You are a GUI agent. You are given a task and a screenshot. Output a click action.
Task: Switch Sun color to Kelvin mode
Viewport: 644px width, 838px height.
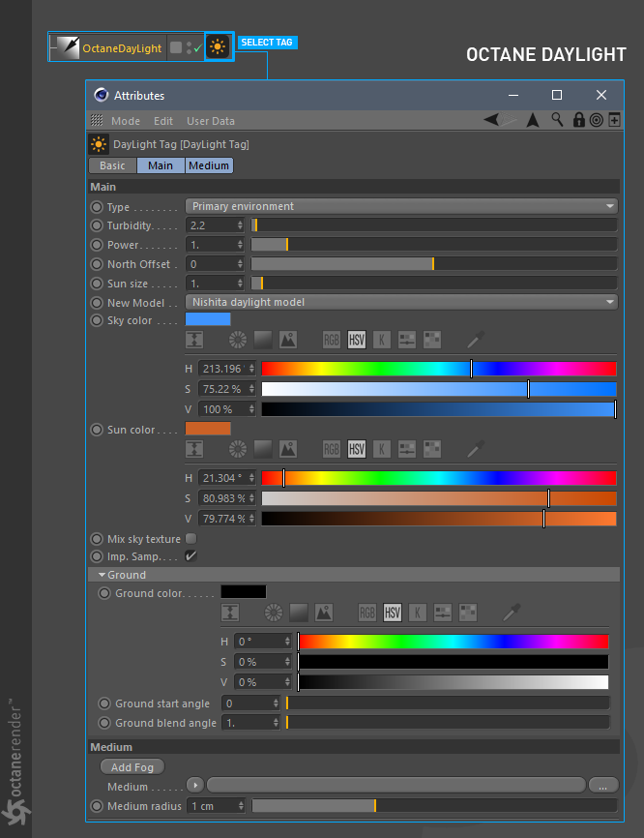[381, 449]
